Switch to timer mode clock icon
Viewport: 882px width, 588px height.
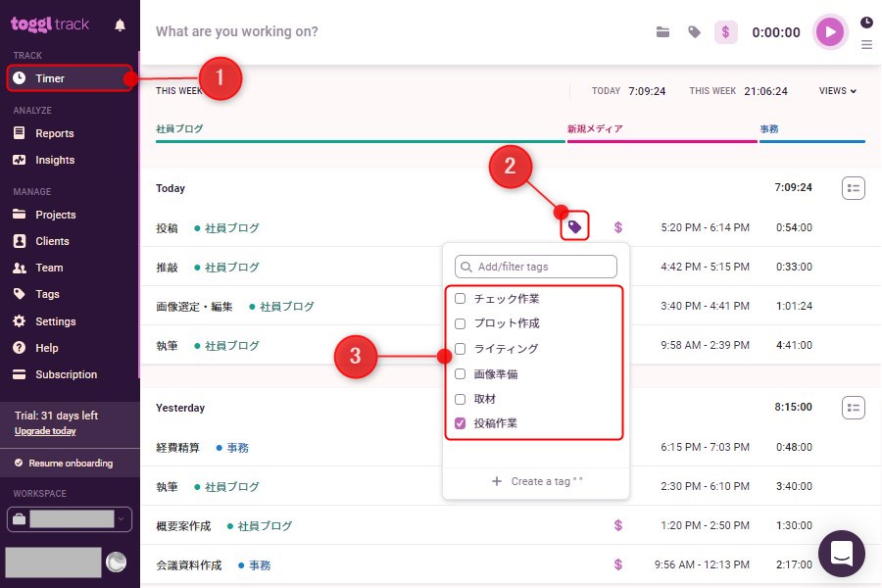(866, 23)
